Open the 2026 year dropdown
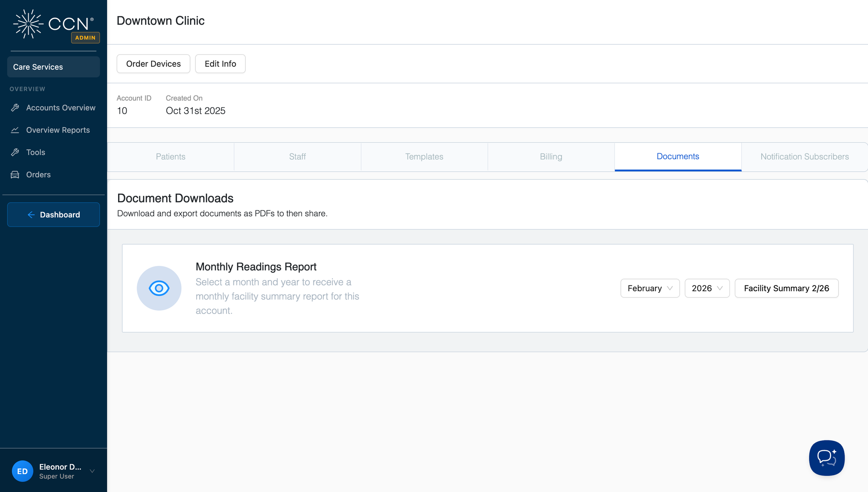868x492 pixels. click(707, 288)
